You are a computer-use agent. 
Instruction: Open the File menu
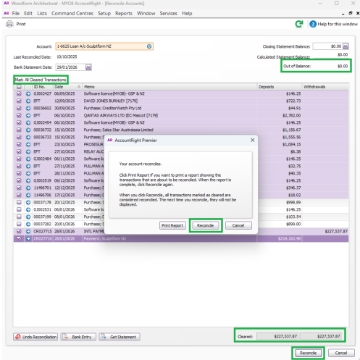16,13
